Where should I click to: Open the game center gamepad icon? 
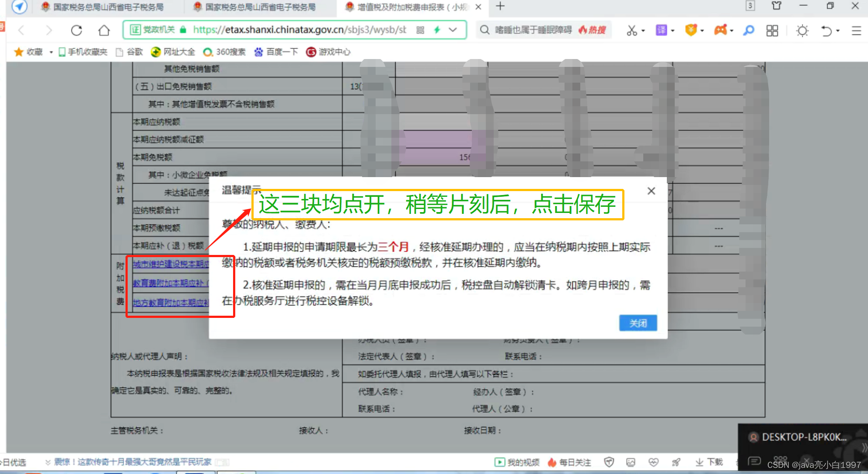(x=720, y=30)
